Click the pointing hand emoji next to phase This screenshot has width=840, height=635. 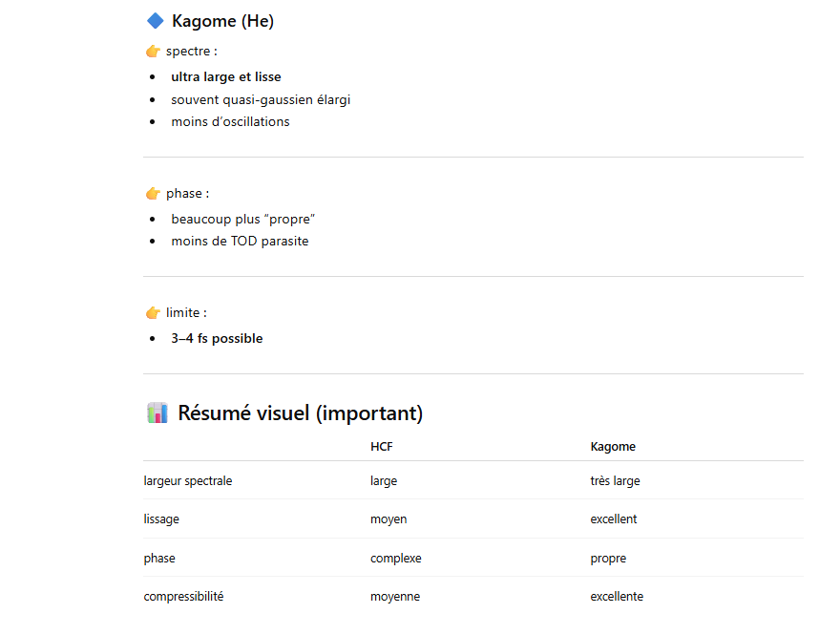(154, 194)
